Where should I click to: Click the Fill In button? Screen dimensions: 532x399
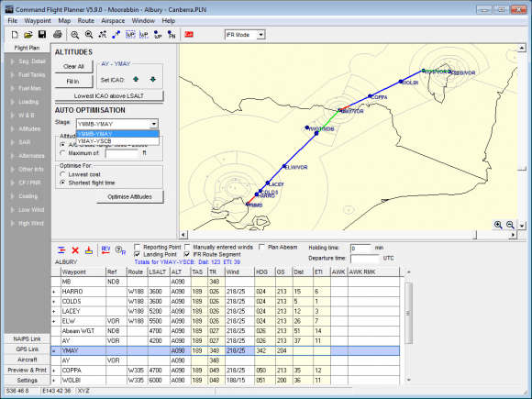tap(73, 82)
